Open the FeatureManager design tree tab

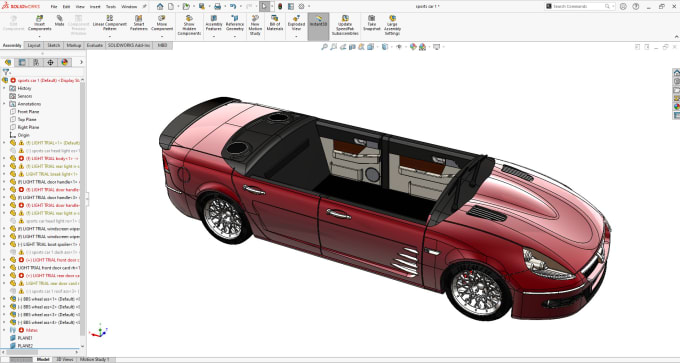coord(8,62)
